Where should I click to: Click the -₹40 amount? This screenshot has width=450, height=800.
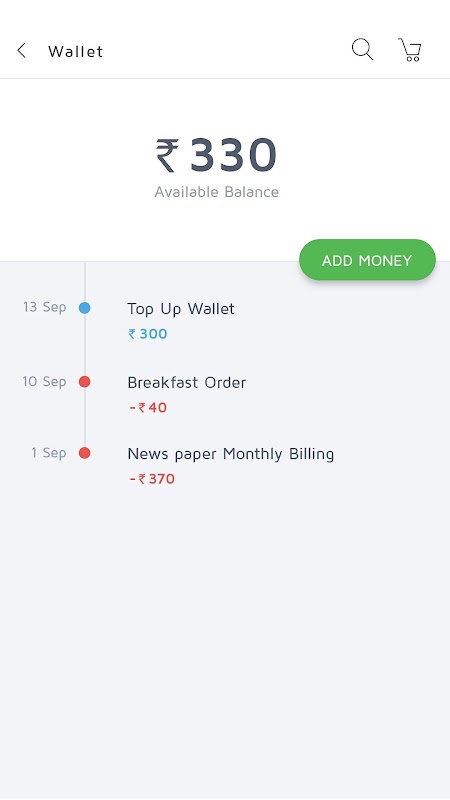148,407
